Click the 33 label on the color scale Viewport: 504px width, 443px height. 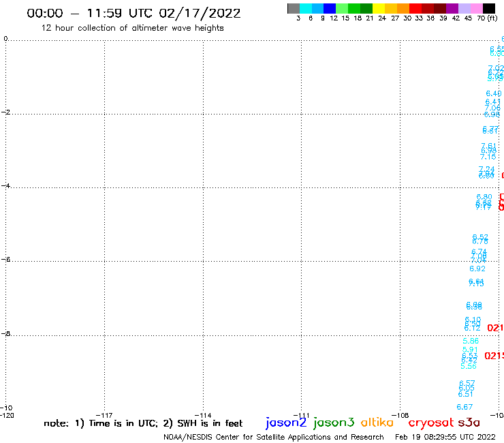pos(419,18)
